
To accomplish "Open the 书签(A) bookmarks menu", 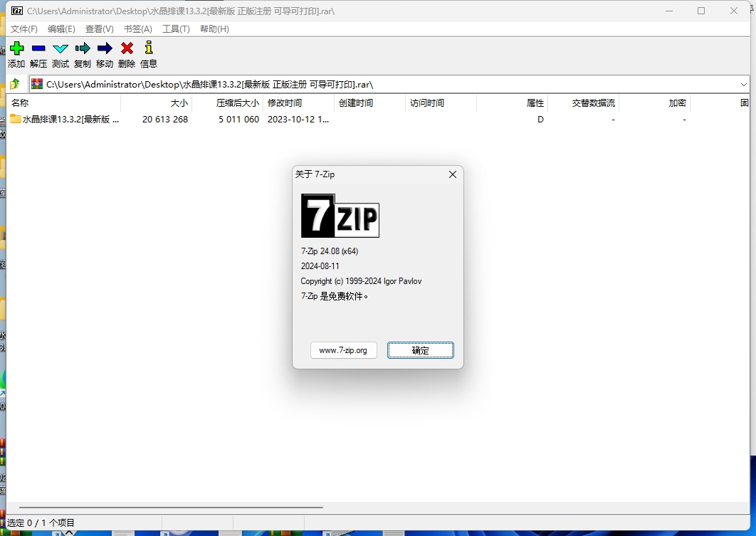I will point(138,29).
